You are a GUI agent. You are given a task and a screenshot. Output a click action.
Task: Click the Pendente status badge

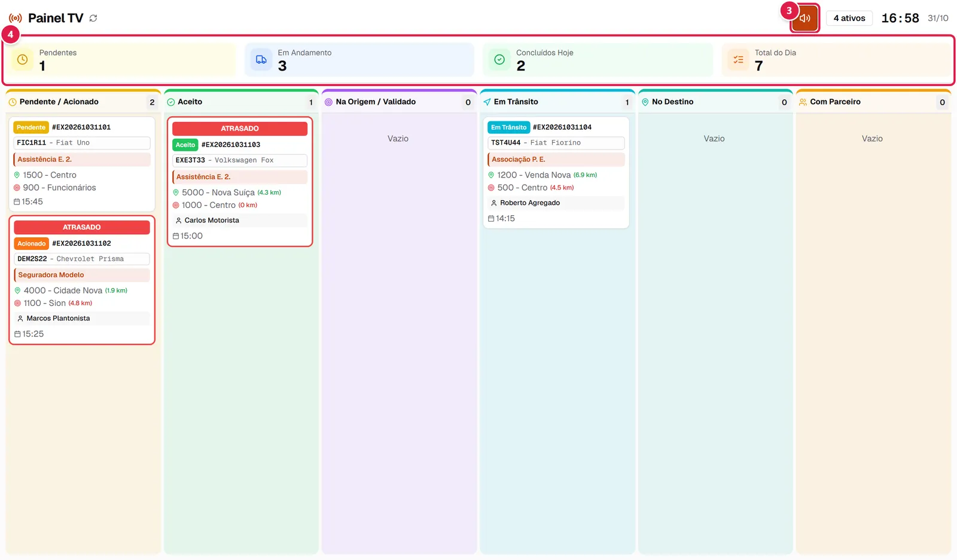[31, 127]
